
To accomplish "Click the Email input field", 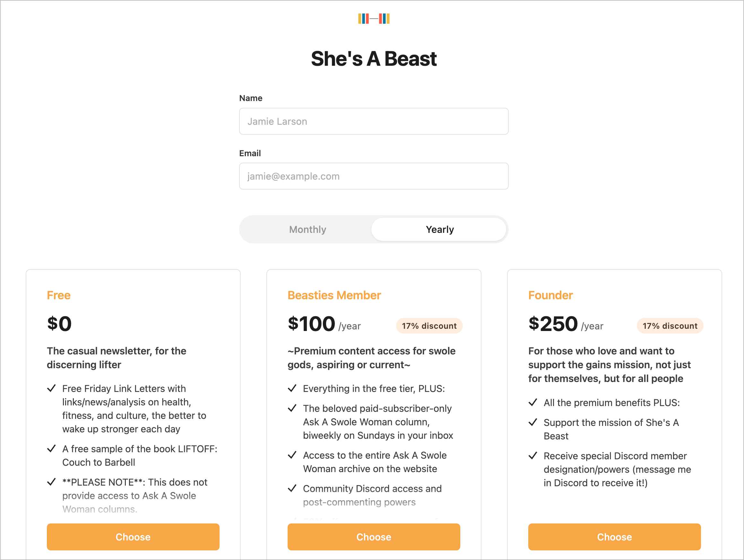I will tap(374, 176).
